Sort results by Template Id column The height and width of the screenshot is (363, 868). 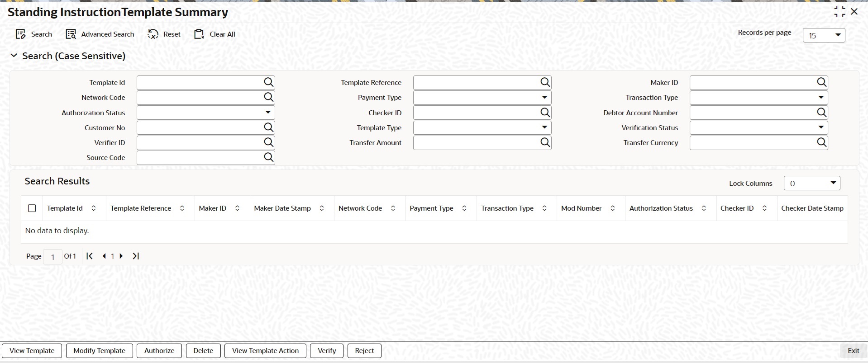point(94,208)
